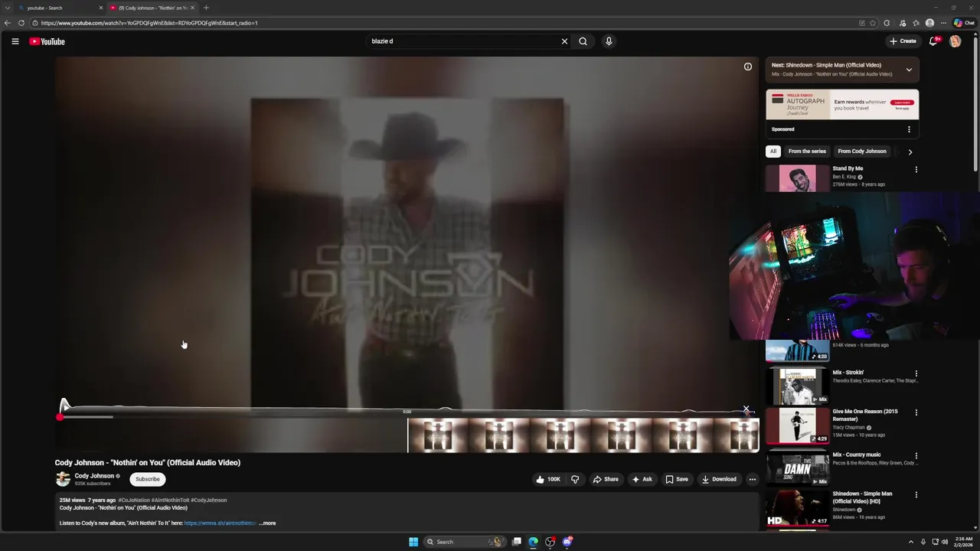Viewport: 980px width, 551px height.
Task: Save video to a playlist
Action: [677, 479]
